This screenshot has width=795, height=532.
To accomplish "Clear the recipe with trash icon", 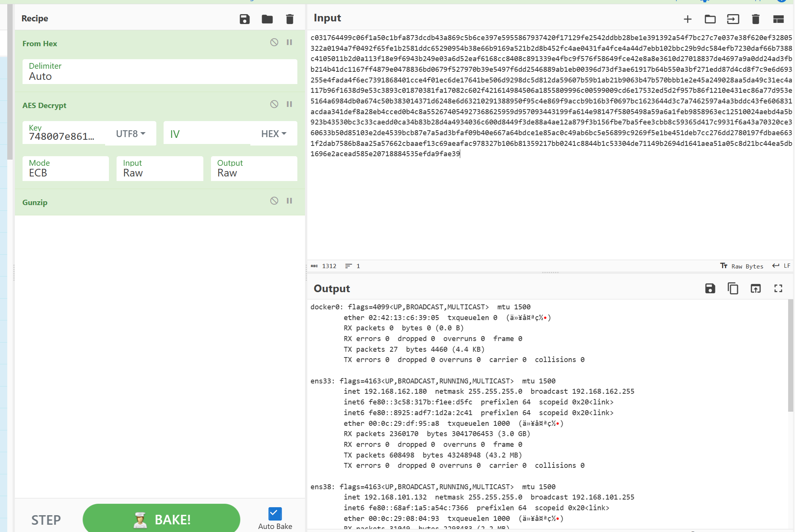I will pyautogui.click(x=290, y=19).
